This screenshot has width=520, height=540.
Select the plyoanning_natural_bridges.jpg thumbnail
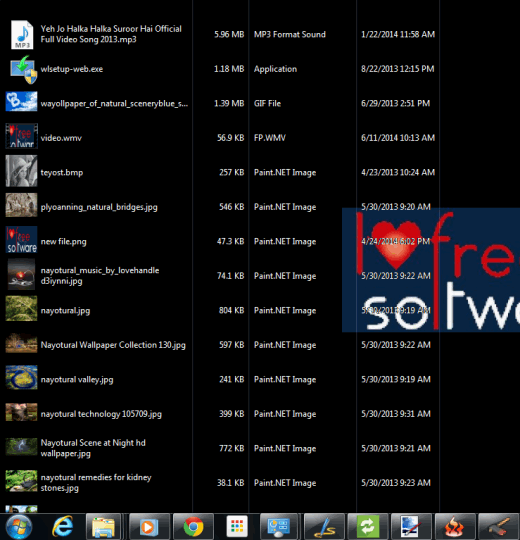pyautogui.click(x=21, y=205)
